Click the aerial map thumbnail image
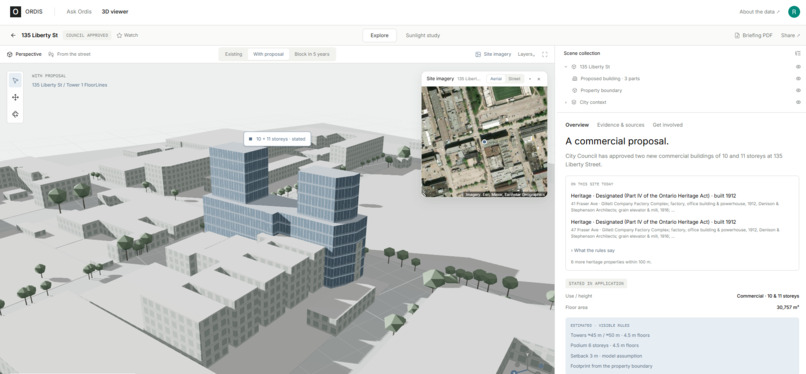The width and height of the screenshot is (806, 374). [484, 141]
